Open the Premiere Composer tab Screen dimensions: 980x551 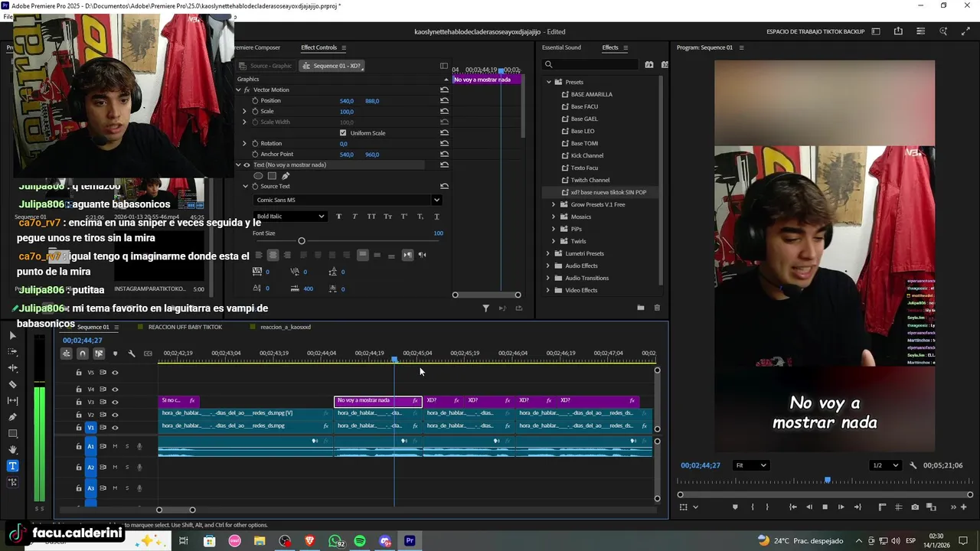[x=258, y=47]
